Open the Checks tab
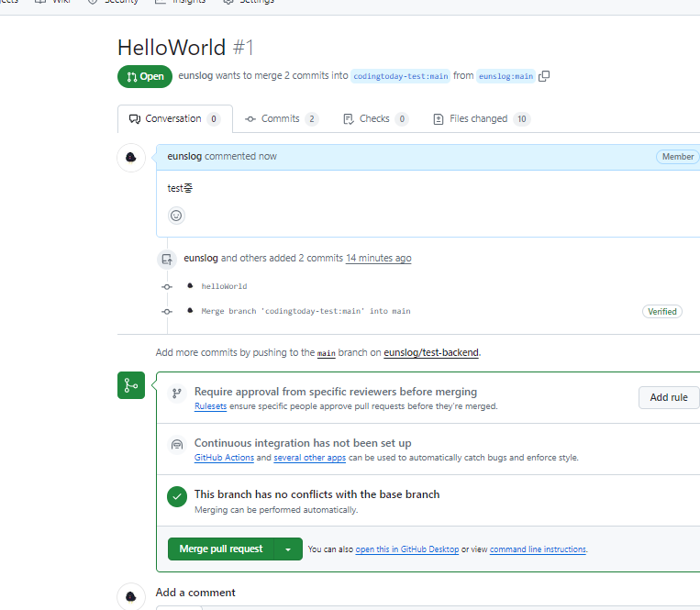 coord(375,118)
